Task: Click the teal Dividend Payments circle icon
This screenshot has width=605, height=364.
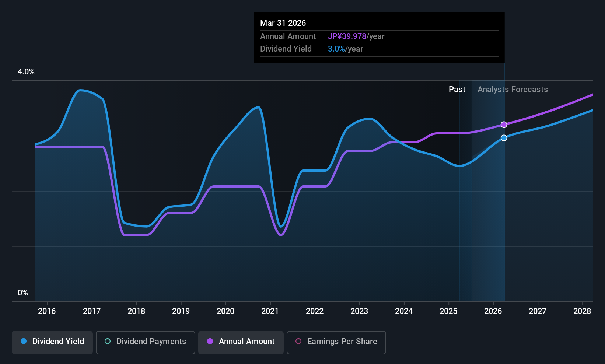Action: pyautogui.click(x=108, y=341)
